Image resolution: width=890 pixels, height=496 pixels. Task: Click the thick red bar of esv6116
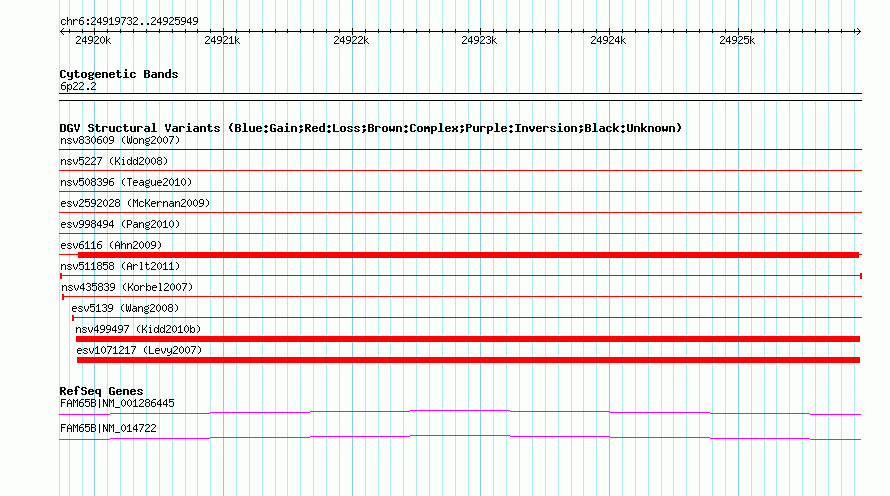click(x=468, y=255)
